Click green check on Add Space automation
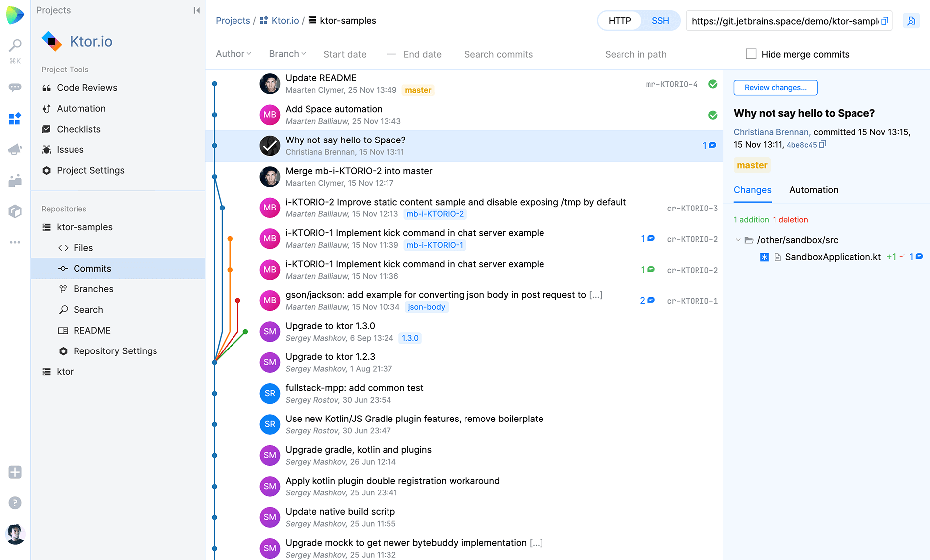This screenshot has height=560, width=930. [x=713, y=115]
